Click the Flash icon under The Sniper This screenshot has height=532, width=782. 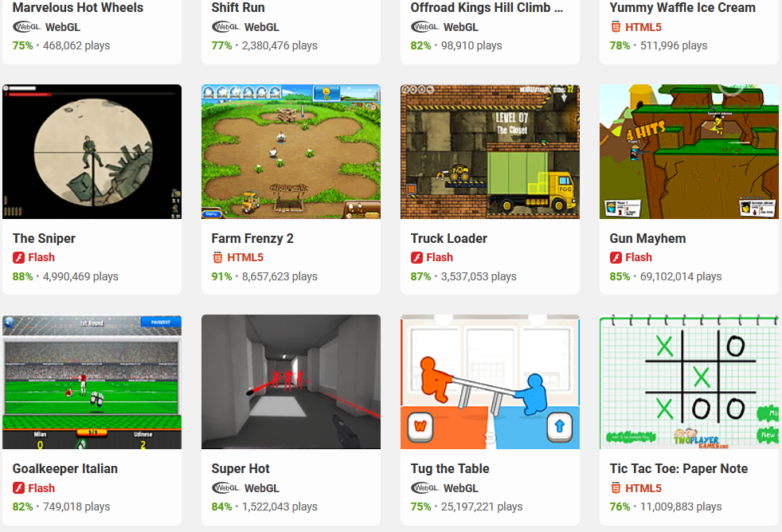tap(18, 258)
